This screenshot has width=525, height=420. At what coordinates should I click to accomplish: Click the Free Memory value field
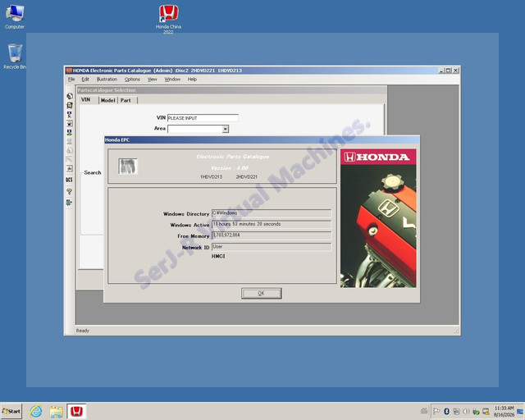pos(272,235)
